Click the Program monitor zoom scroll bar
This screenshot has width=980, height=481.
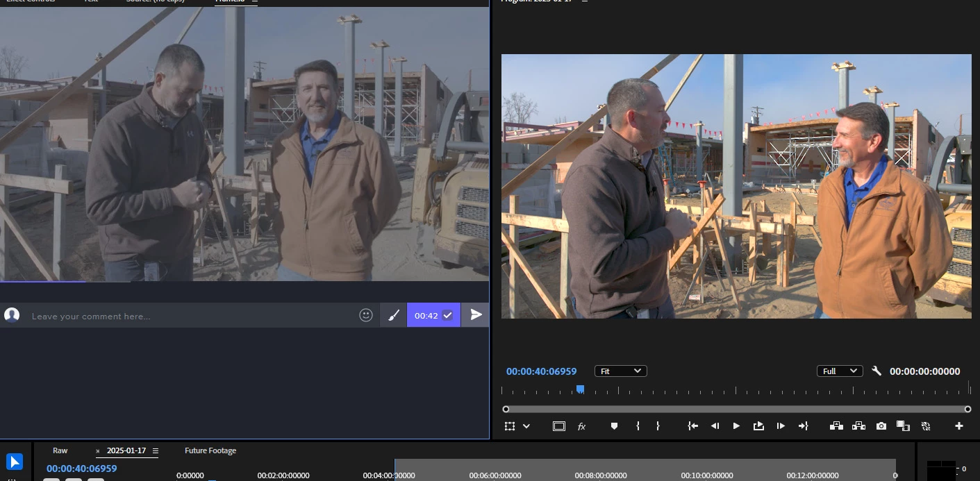click(x=736, y=409)
